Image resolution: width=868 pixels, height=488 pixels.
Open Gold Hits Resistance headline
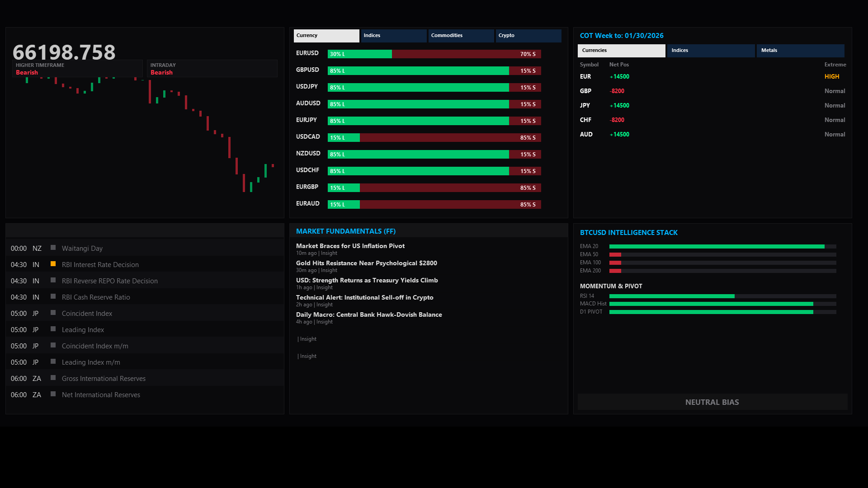pos(366,263)
